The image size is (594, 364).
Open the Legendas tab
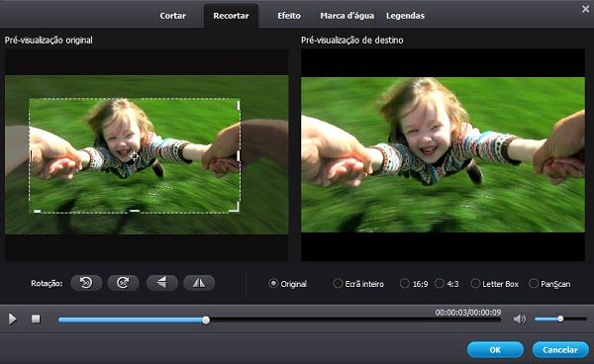405,16
